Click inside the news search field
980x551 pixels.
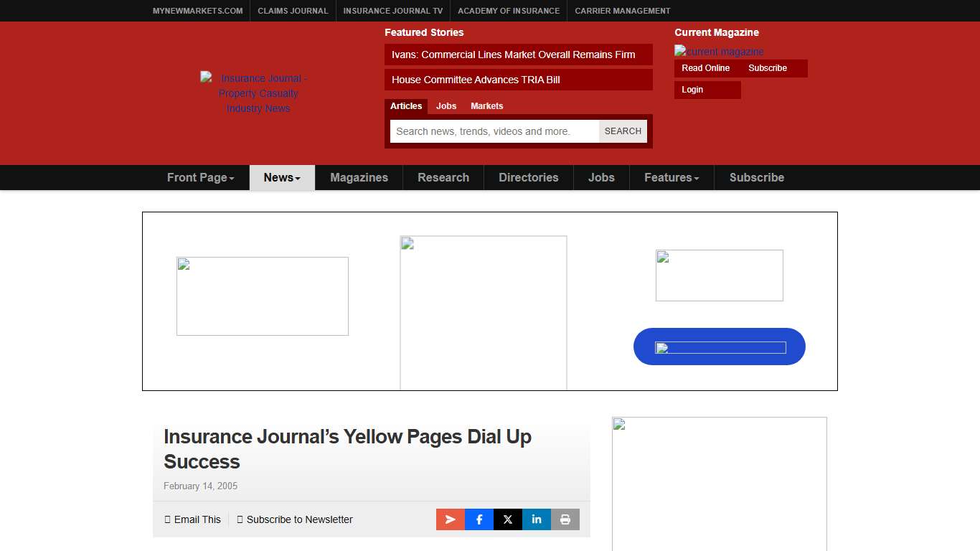495,131
